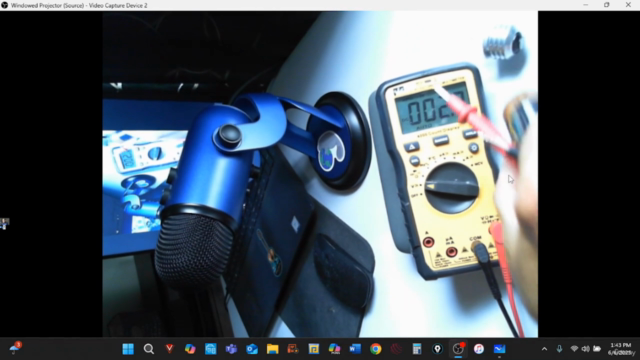Launch Microsoft Teams from taskbar
The image size is (640, 360).
[231, 349]
